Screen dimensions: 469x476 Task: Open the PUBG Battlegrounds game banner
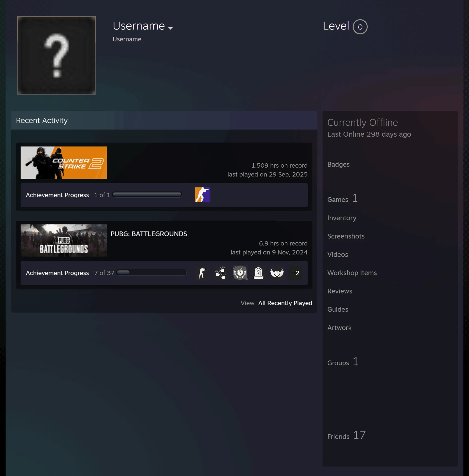pos(64,240)
